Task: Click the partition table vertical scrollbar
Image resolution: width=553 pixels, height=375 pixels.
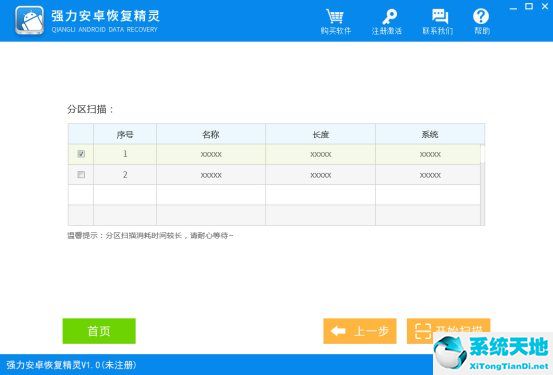Action: click(482, 185)
